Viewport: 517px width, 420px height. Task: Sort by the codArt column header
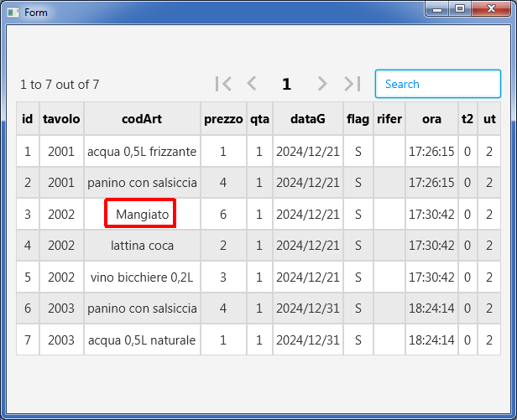tap(142, 118)
